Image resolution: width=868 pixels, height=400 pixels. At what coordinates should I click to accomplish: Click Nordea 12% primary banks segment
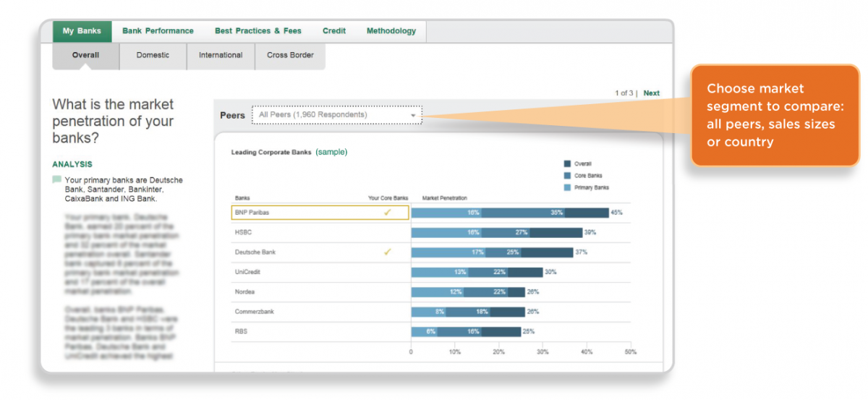438,292
